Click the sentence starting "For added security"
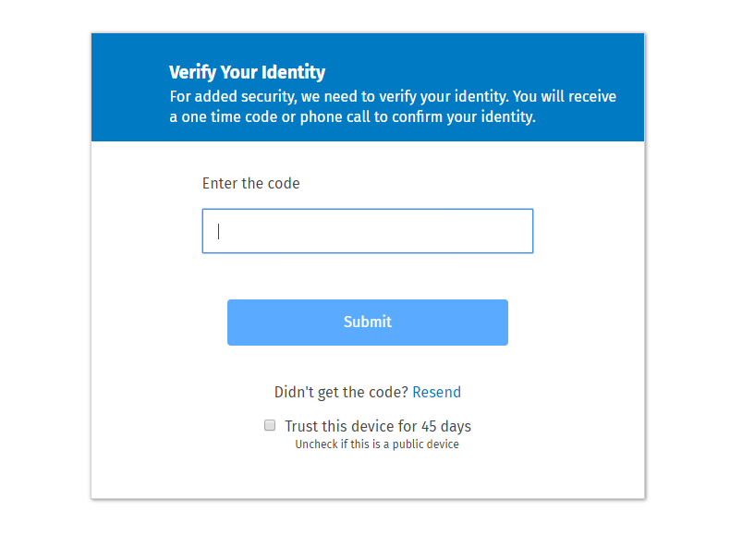This screenshot has width=730, height=560. 393,96
